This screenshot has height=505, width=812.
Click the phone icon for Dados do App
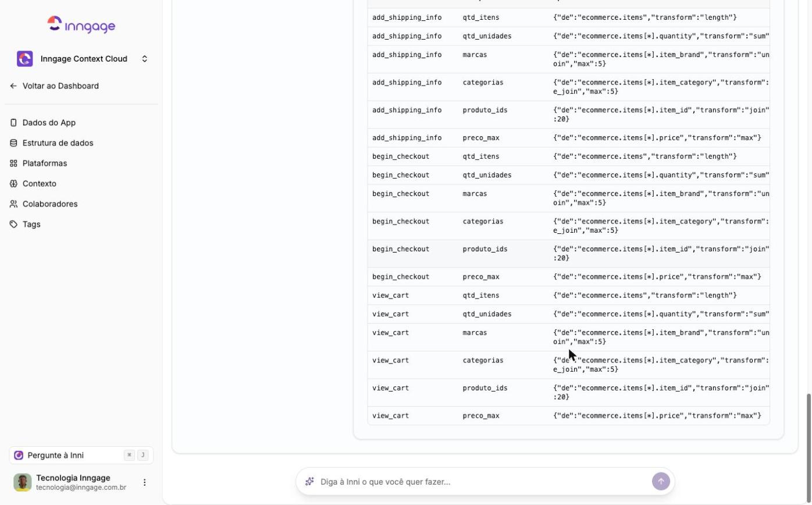tap(13, 123)
